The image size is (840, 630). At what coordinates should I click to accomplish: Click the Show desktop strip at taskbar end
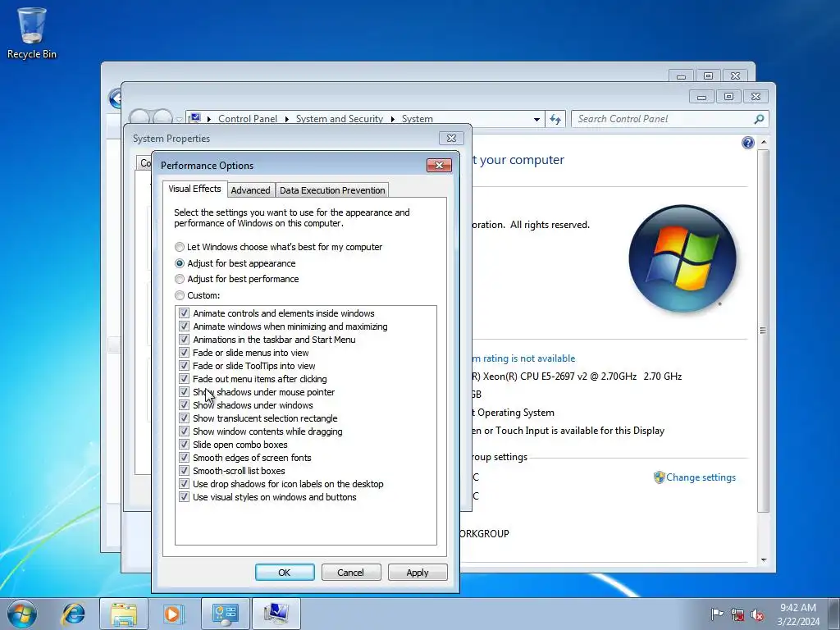pos(834,614)
